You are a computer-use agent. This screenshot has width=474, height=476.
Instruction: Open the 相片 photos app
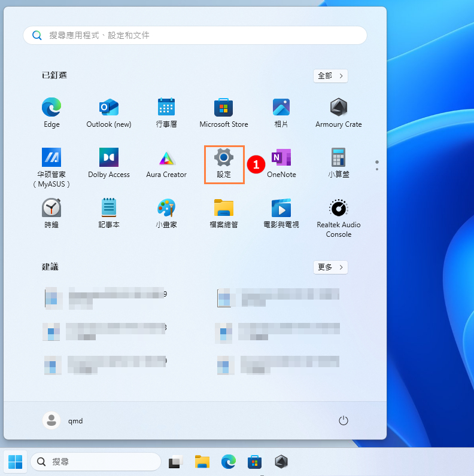click(x=281, y=112)
